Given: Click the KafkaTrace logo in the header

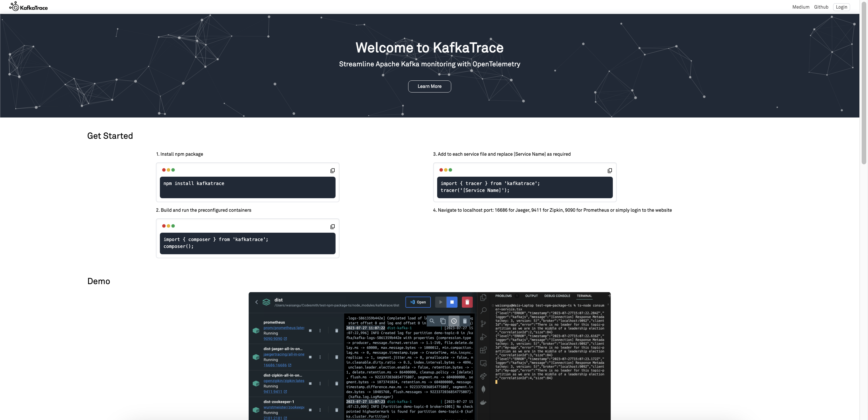Looking at the screenshot, I should tap(29, 7).
